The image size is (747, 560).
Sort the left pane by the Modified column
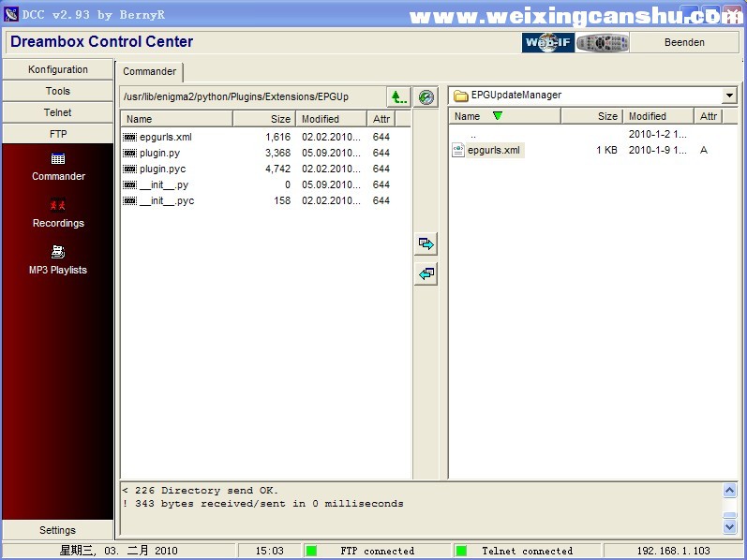(332, 119)
